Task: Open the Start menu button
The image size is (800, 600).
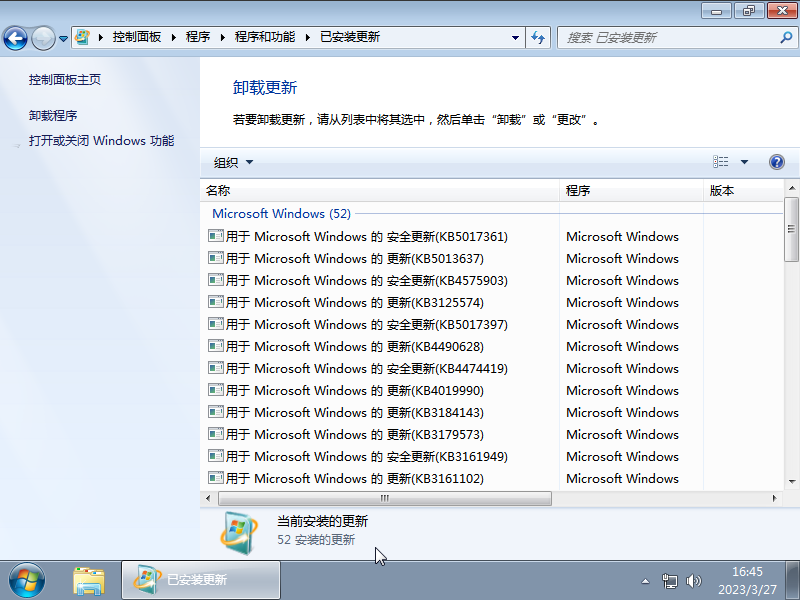Action: pyautogui.click(x=25, y=579)
